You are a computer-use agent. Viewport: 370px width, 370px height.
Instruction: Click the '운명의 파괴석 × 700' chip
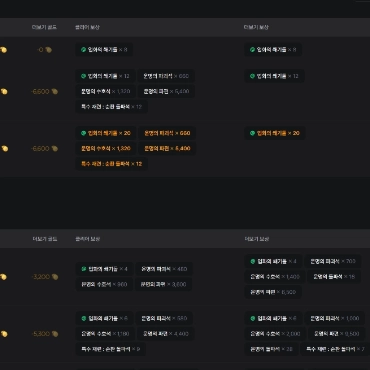333,261
